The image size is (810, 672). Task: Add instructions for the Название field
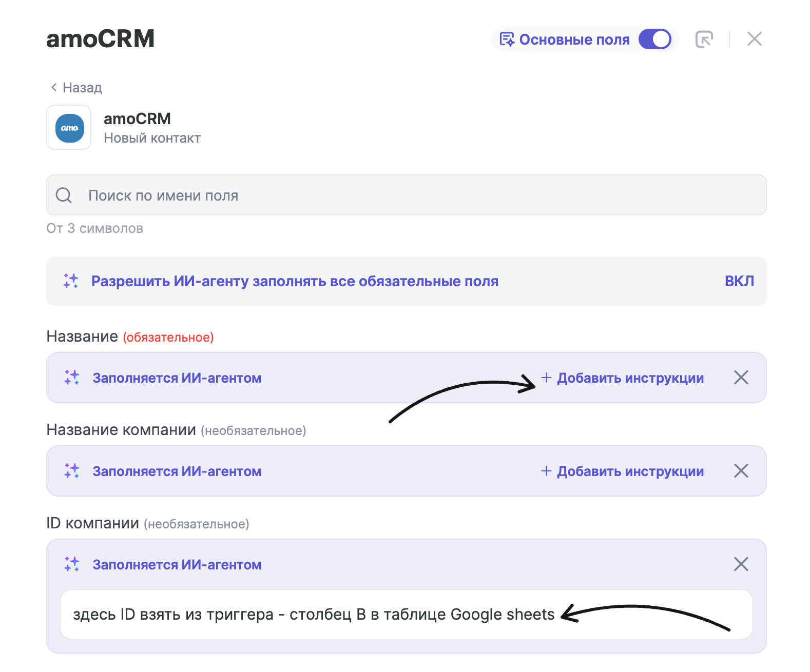point(622,378)
